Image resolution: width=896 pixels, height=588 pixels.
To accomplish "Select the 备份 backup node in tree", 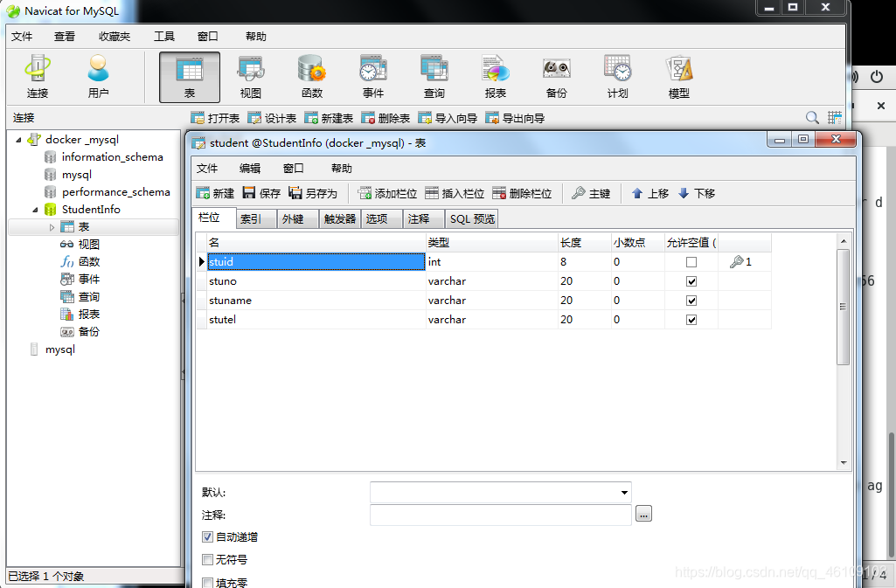I will tap(88, 332).
